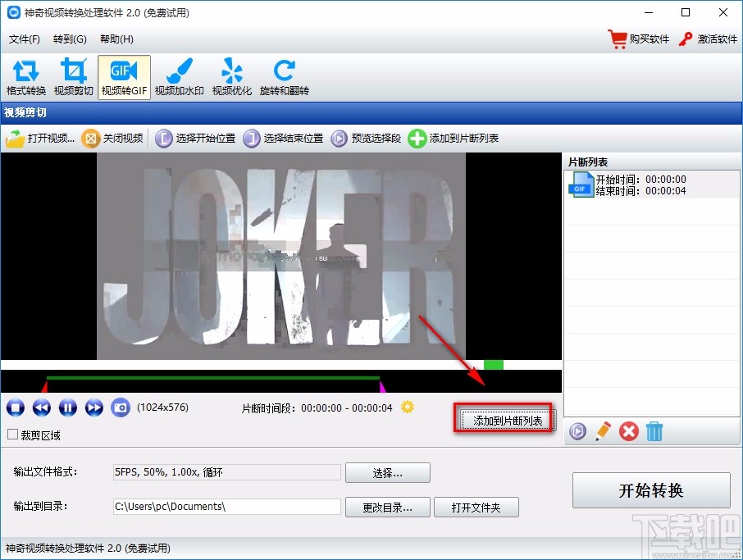This screenshot has width=743, height=560.
Task: Click the green selection bar on timeline
Action: coord(212,378)
